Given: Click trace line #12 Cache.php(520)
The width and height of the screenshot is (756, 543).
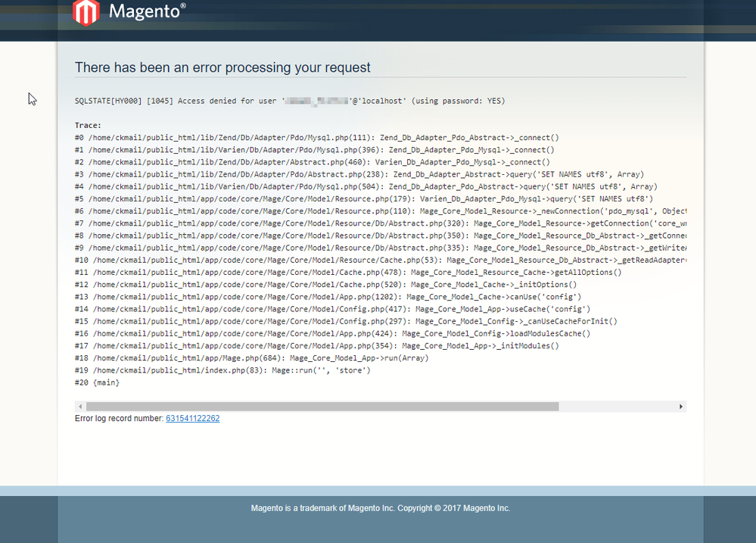Looking at the screenshot, I should [325, 285].
